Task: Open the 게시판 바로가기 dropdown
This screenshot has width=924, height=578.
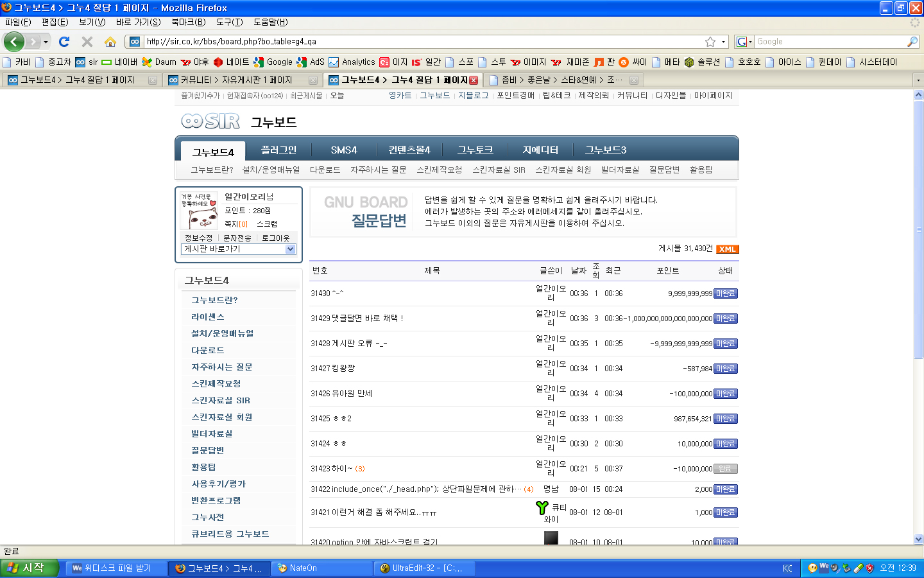Action: point(238,249)
